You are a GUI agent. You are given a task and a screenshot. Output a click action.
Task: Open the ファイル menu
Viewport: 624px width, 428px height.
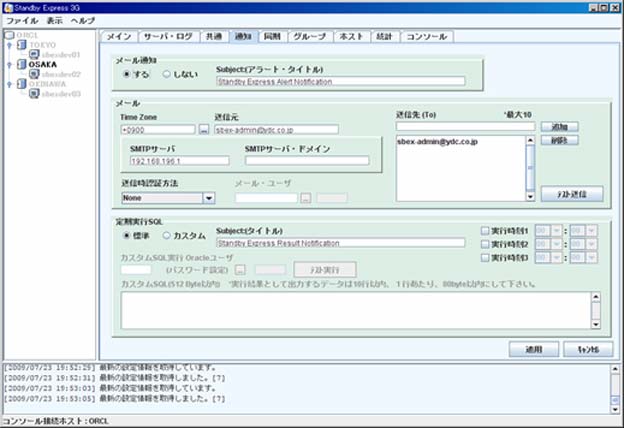[22, 21]
